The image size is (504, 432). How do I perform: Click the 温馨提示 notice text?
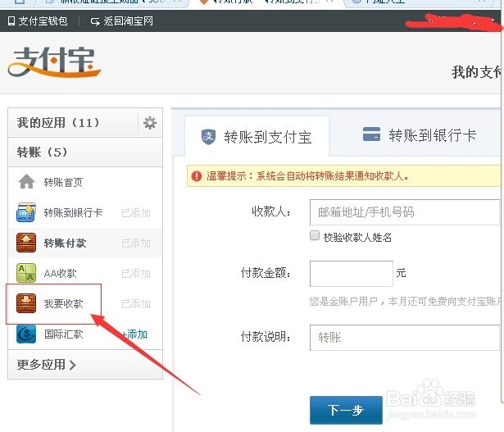coord(307,176)
